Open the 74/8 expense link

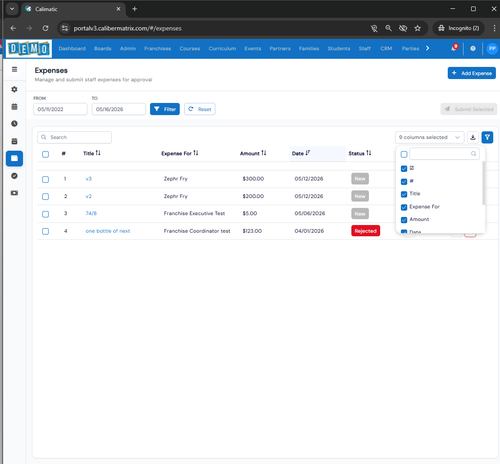click(x=91, y=213)
